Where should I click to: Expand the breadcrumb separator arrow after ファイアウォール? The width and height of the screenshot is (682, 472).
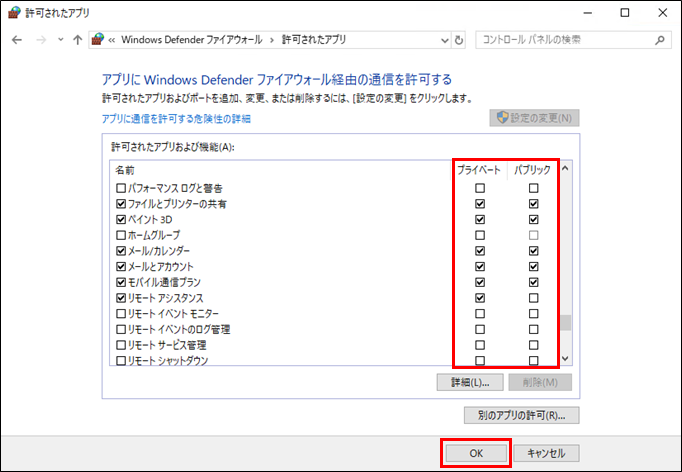pos(272,40)
